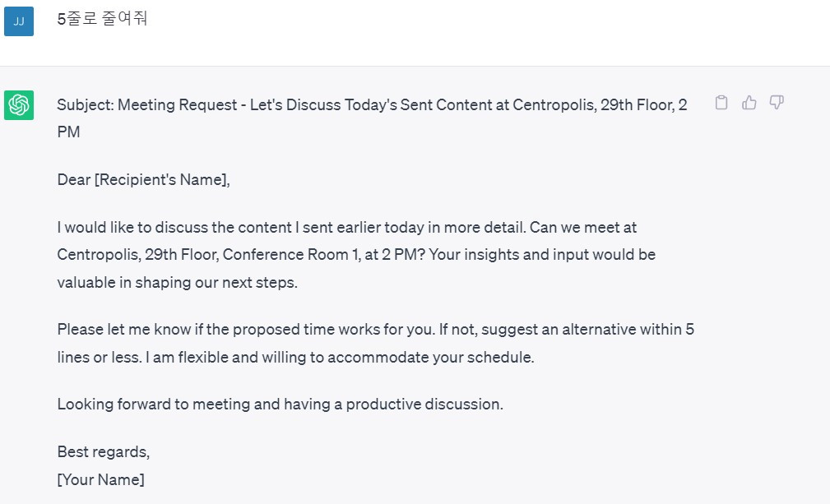Click the 'Best regards,' sign-off
Viewport: 830px width, 504px height.
click(104, 452)
